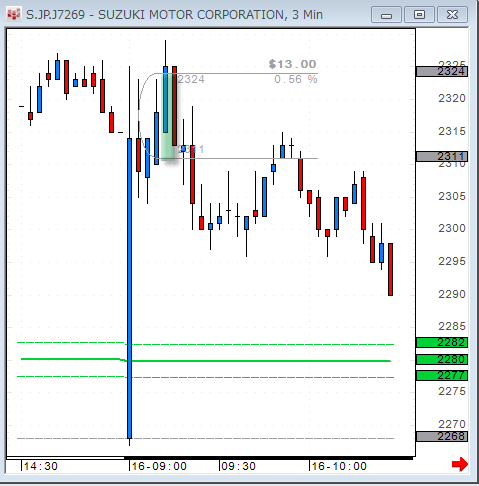The image size is (479, 486).
Task: Select the 2311 gray price marker
Action: point(442,156)
